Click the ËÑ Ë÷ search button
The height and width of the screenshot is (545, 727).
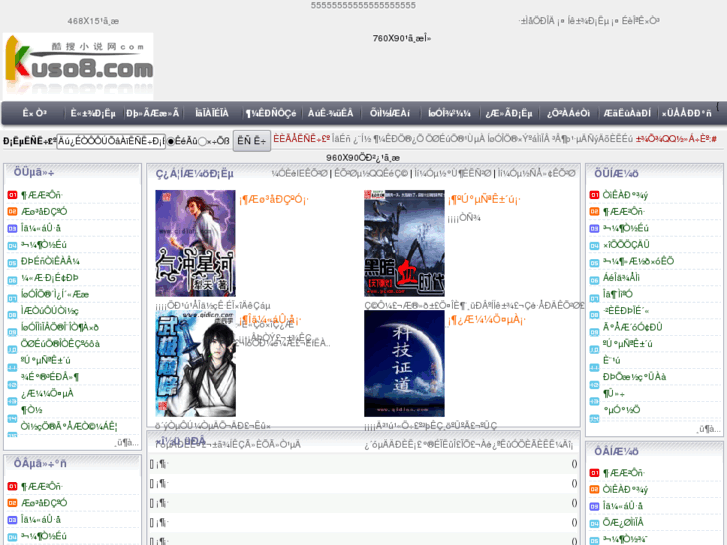(251, 141)
